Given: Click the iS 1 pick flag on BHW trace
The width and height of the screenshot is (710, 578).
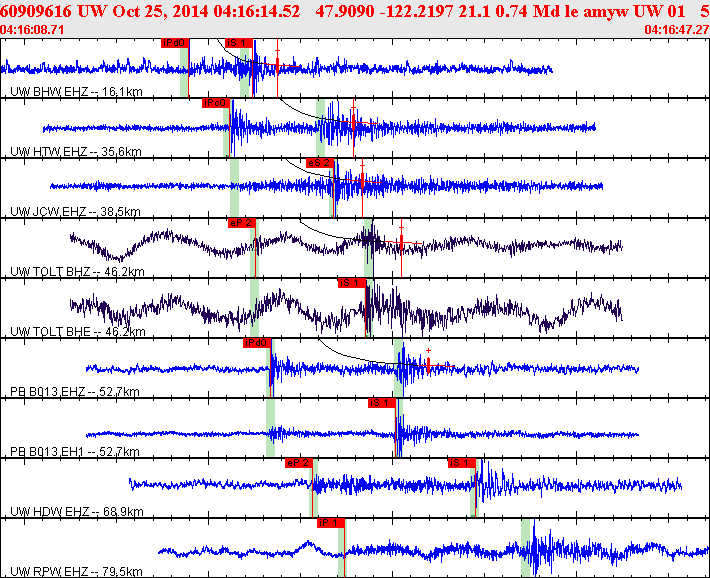Looking at the screenshot, I should coord(239,43).
